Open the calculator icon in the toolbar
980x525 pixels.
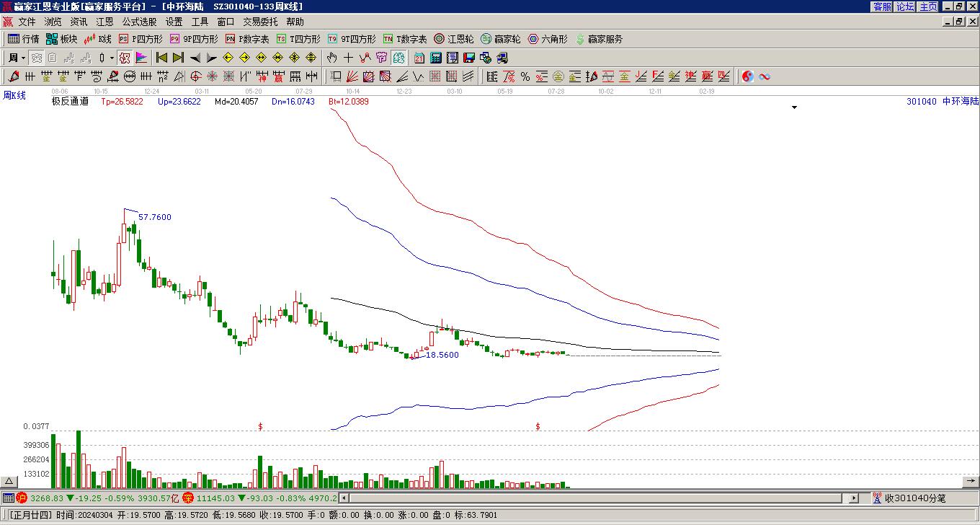coord(436,58)
